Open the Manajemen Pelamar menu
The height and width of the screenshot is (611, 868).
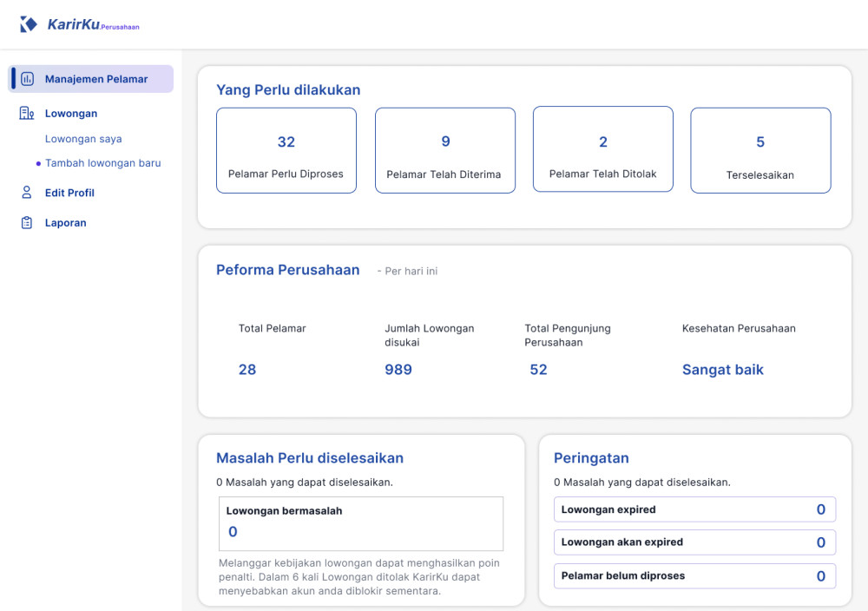pyautogui.click(x=95, y=79)
